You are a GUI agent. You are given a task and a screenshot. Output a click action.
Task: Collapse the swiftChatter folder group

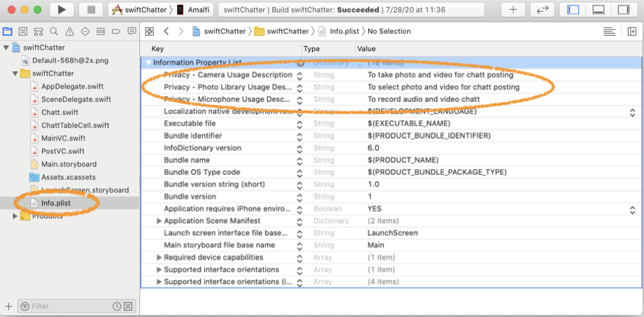click(x=16, y=73)
